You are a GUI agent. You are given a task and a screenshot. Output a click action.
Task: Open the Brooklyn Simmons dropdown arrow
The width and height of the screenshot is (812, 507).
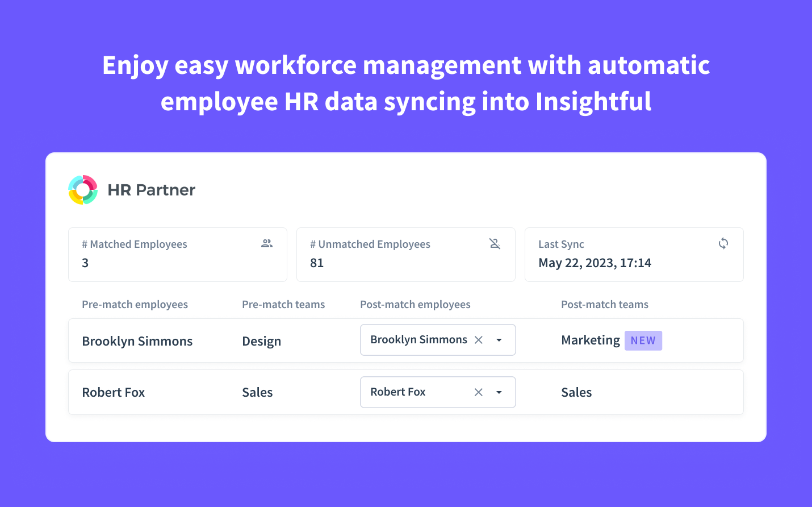click(x=499, y=340)
